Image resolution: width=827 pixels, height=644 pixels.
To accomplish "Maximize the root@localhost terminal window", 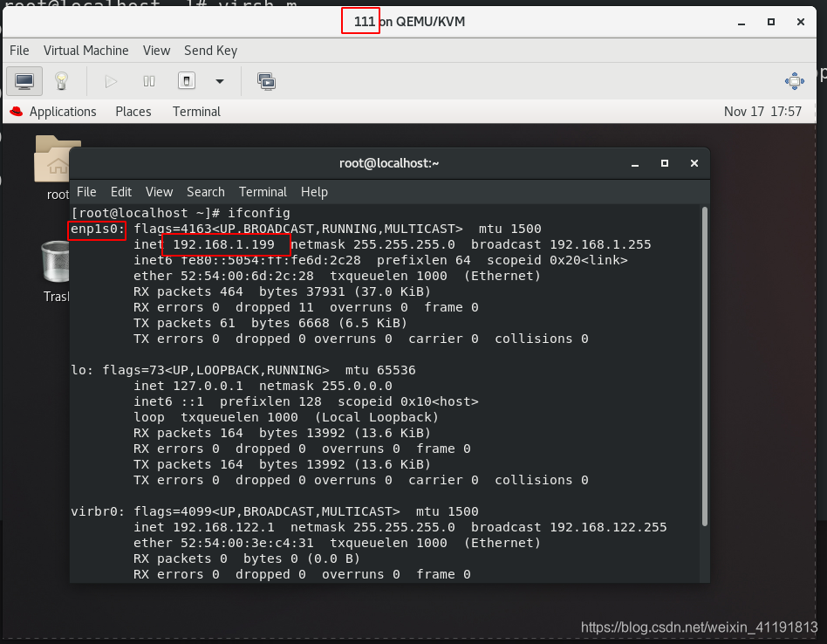I will pos(665,163).
